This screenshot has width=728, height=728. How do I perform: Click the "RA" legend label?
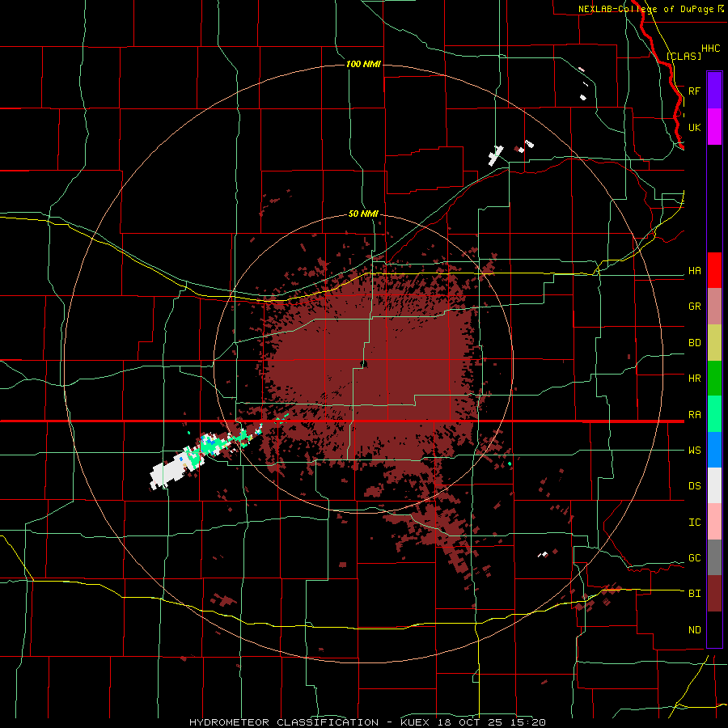coord(694,414)
